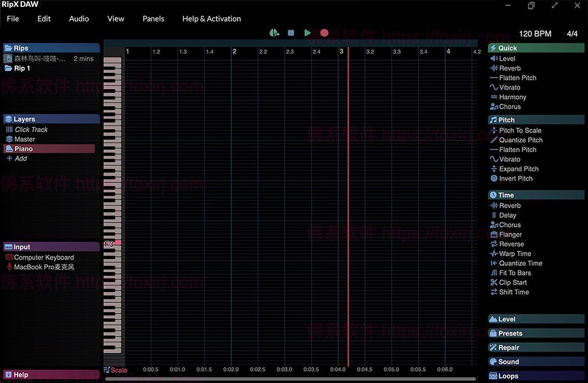
Task: Click the Invert Pitch icon
Action: point(494,179)
